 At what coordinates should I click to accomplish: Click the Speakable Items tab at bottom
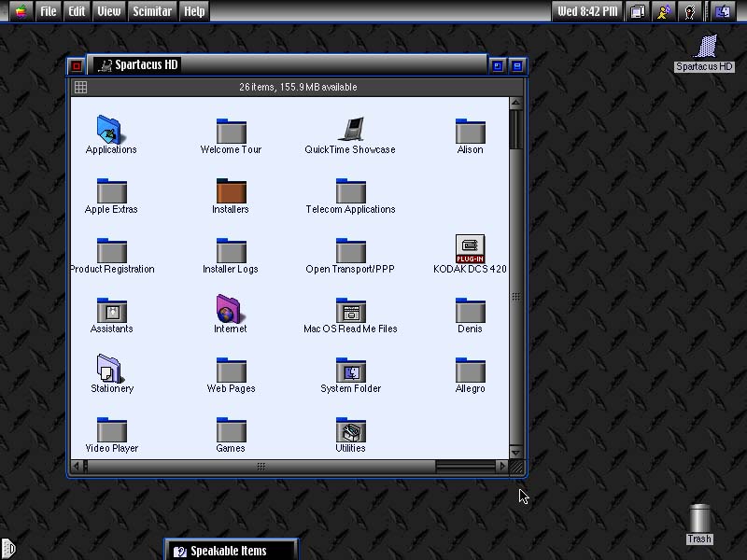231,551
